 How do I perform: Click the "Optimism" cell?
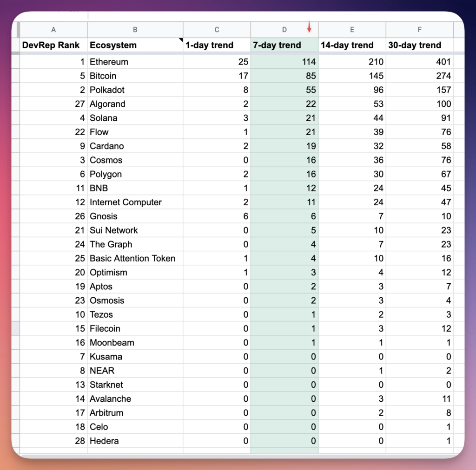pos(135,273)
